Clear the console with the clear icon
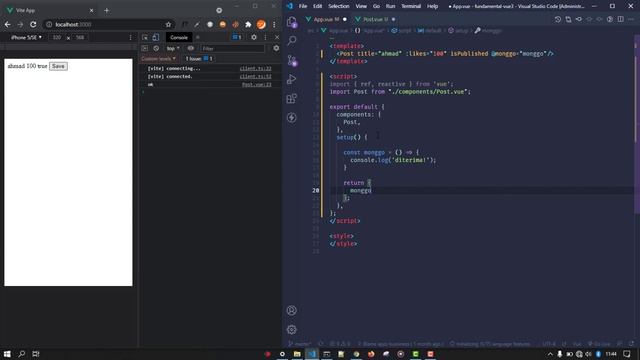Screen dimensions: 640x360 (156, 48)
